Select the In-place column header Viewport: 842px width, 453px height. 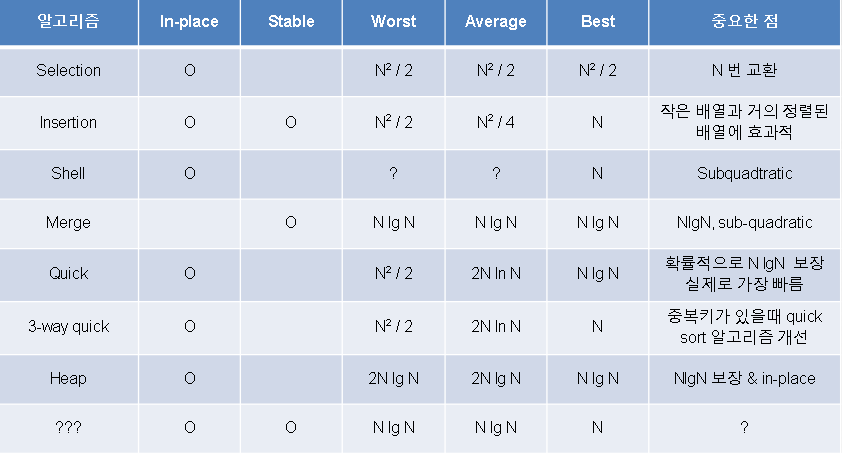click(x=189, y=21)
